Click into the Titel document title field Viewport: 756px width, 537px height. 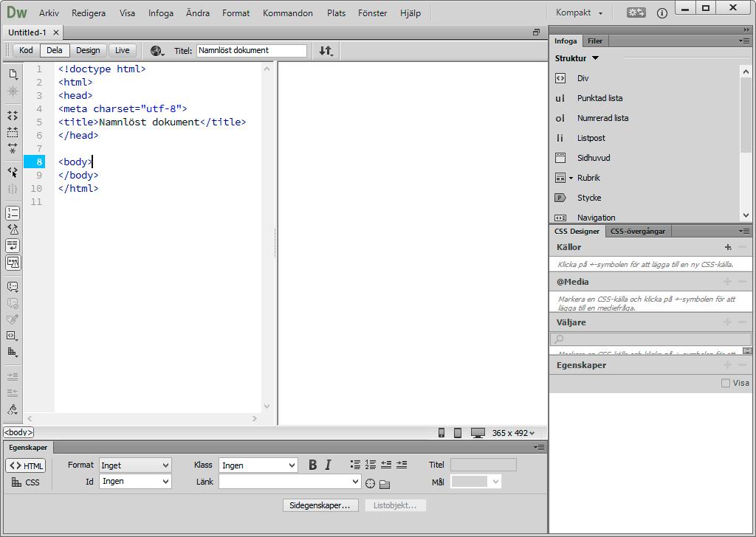point(252,51)
